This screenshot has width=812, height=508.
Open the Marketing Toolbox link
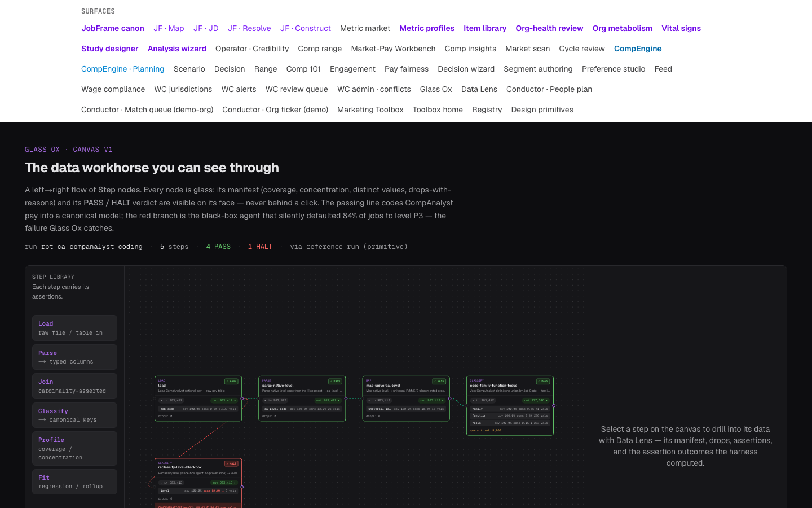point(370,110)
